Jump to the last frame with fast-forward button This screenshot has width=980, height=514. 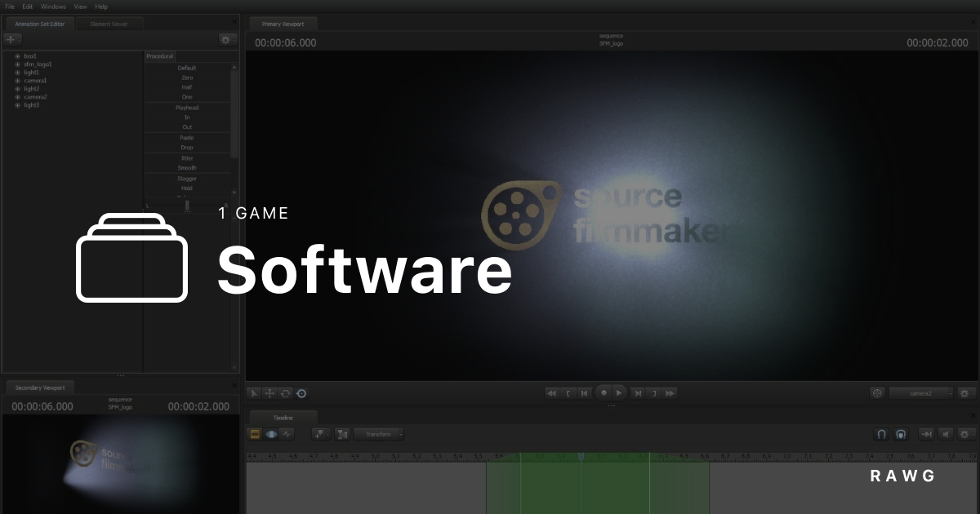click(671, 393)
